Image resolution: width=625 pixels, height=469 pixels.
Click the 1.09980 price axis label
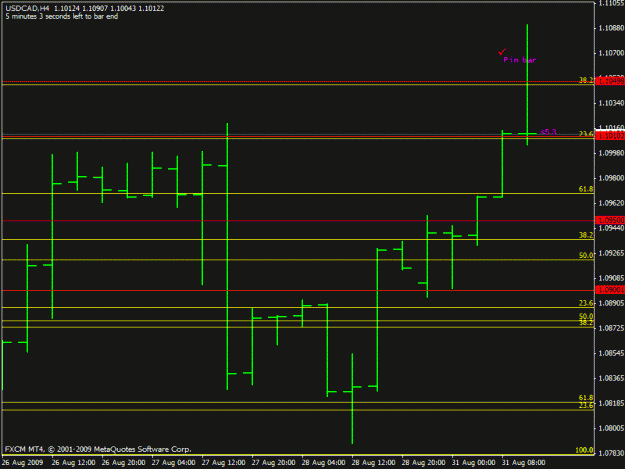pyautogui.click(x=611, y=153)
